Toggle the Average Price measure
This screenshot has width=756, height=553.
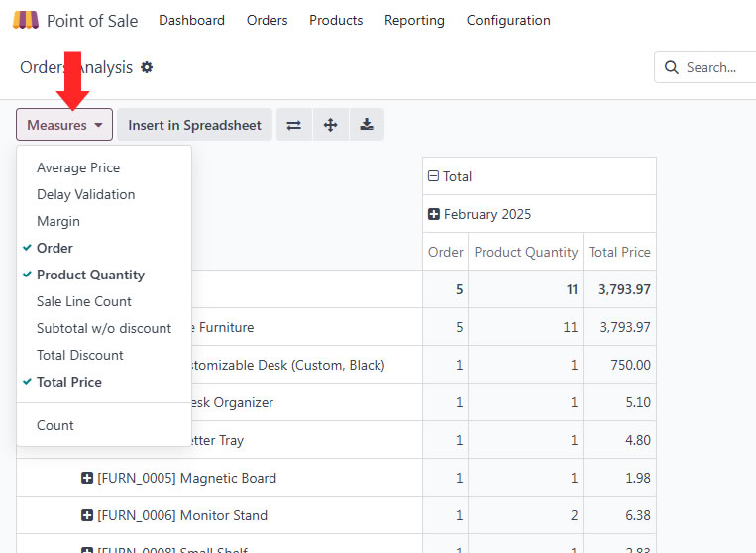(104, 167)
